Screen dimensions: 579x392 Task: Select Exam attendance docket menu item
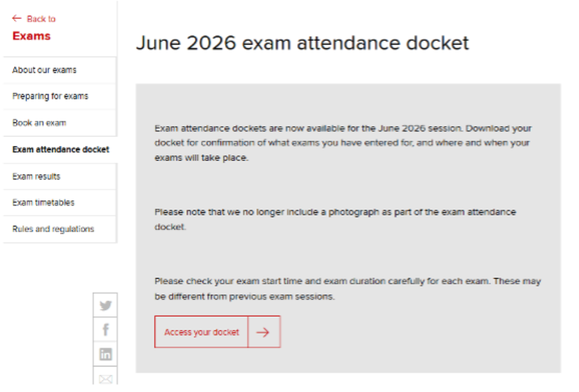click(59, 150)
